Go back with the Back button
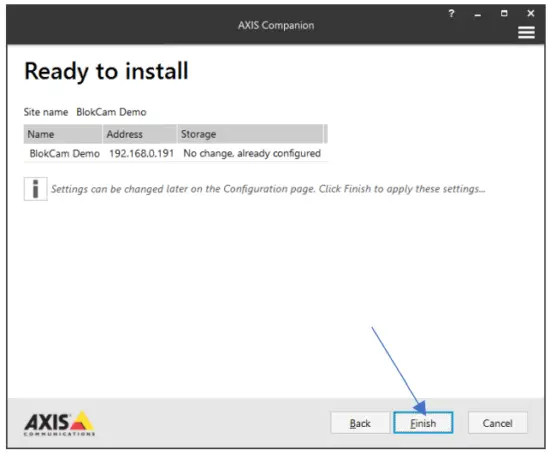This screenshot has width=550, height=456. [360, 423]
